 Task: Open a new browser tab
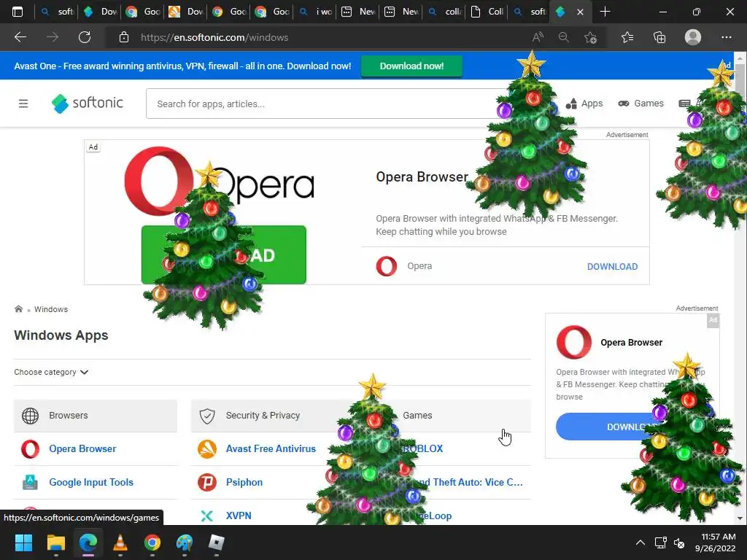605,12
